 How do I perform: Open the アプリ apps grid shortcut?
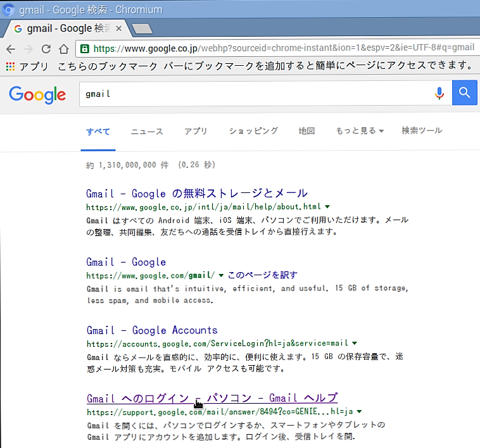[x=27, y=66]
